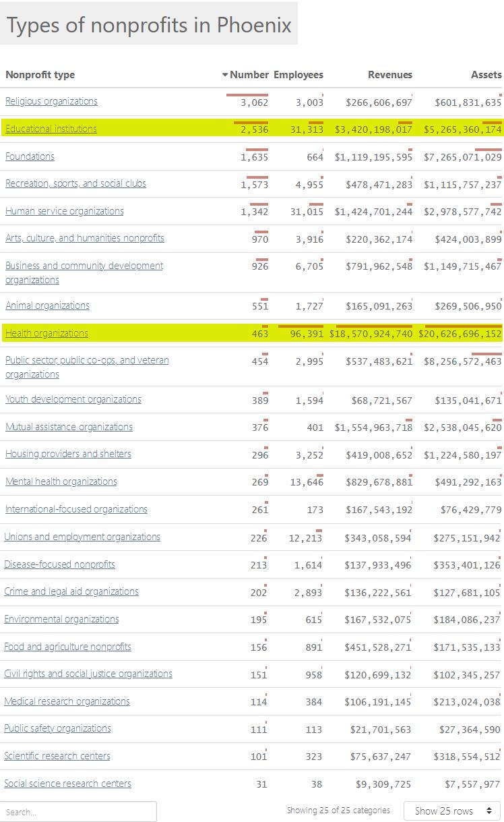Open International-focused organizations link

[x=76, y=509]
